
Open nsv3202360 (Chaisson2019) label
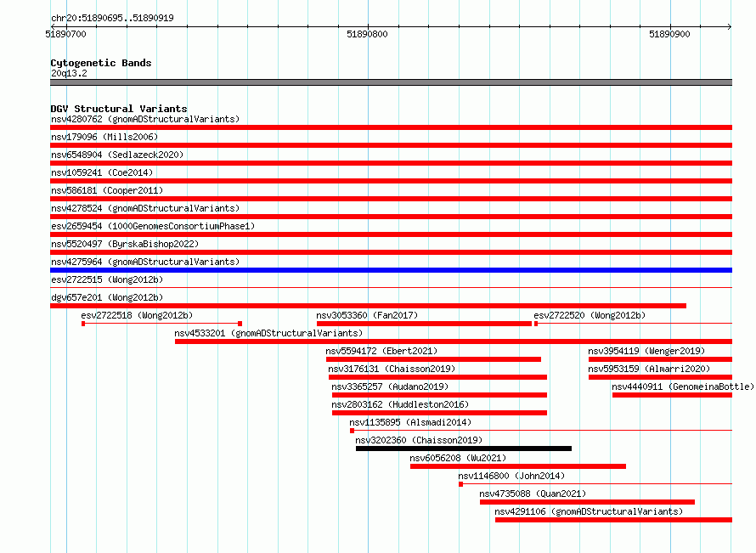(x=419, y=440)
